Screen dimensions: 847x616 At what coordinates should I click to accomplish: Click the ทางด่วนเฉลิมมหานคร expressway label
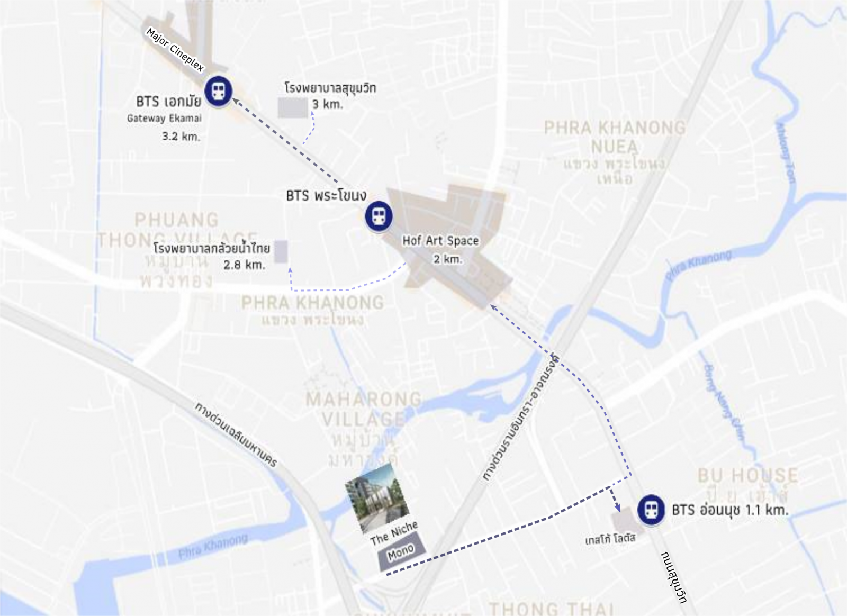coord(236,434)
